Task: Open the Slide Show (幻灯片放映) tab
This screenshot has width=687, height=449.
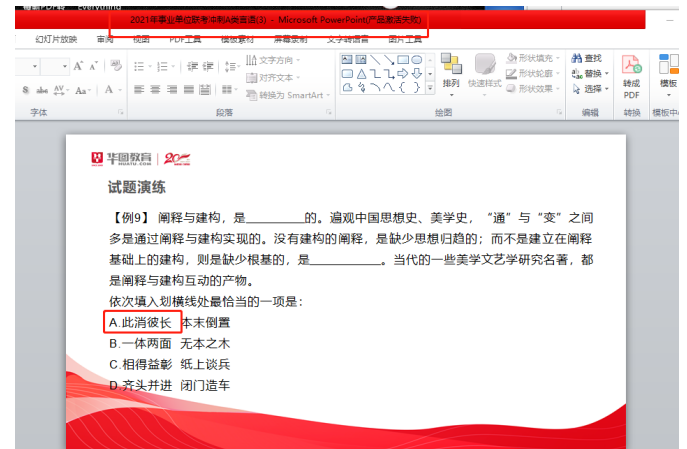Action: [x=56, y=39]
